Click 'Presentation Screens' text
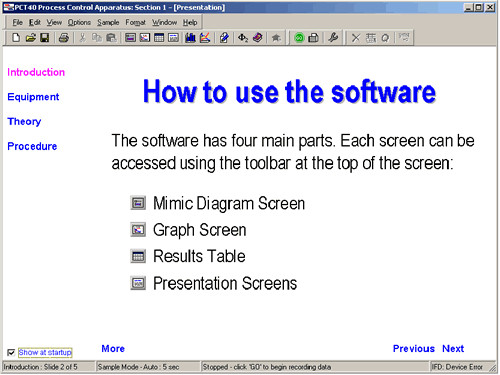 pos(225,284)
